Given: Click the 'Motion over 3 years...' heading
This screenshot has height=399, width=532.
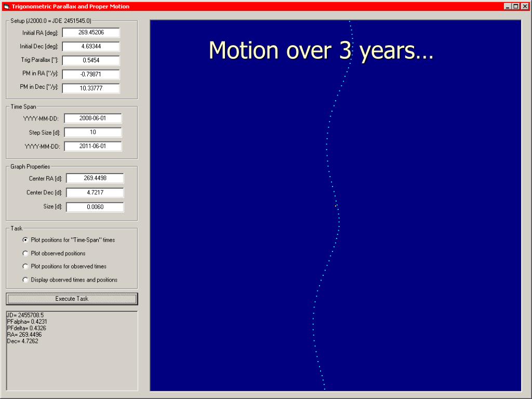Looking at the screenshot, I should (x=321, y=50).
